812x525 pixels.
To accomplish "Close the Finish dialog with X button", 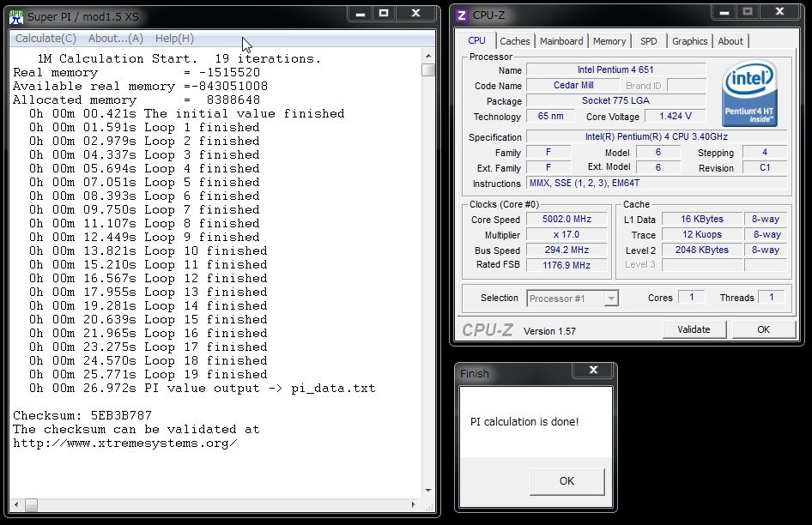I will click(593, 371).
